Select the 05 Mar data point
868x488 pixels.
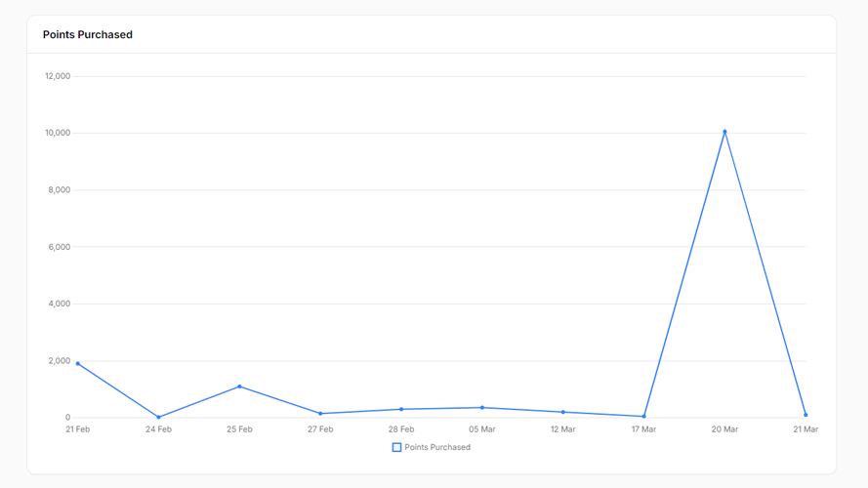point(482,408)
